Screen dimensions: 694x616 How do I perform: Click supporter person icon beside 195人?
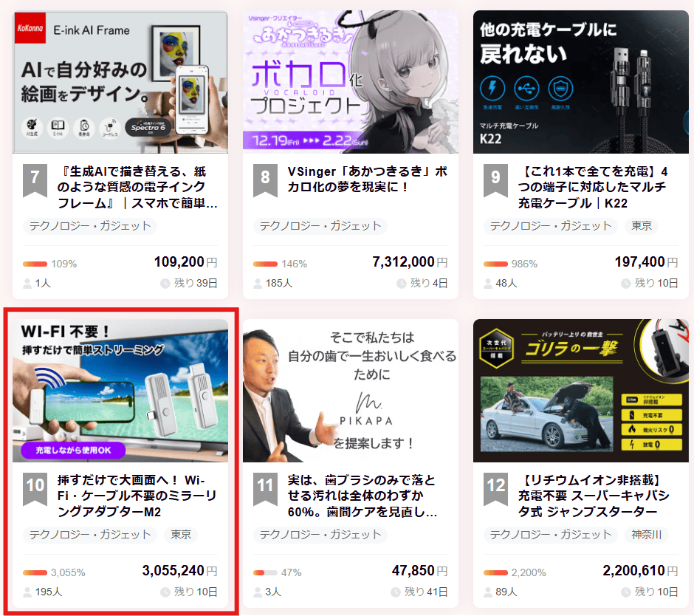(x=28, y=592)
